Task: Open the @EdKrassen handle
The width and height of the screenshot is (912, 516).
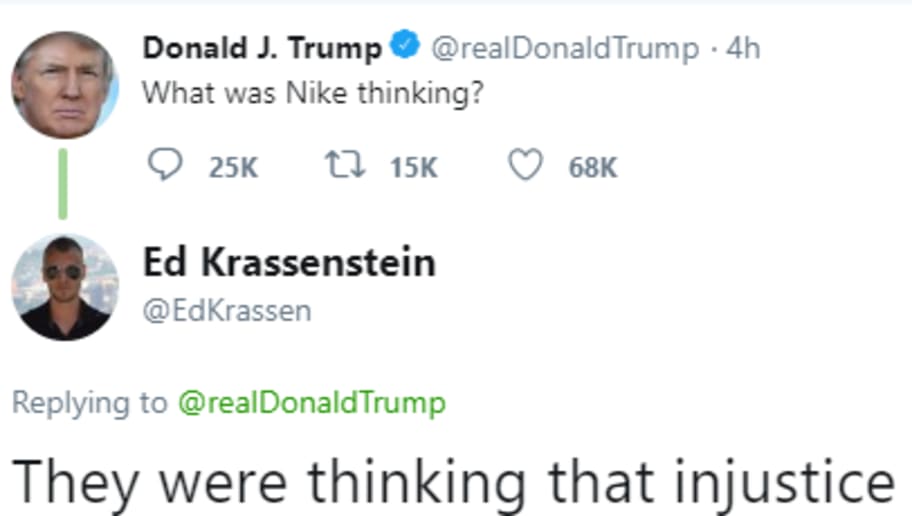Action: 227,311
